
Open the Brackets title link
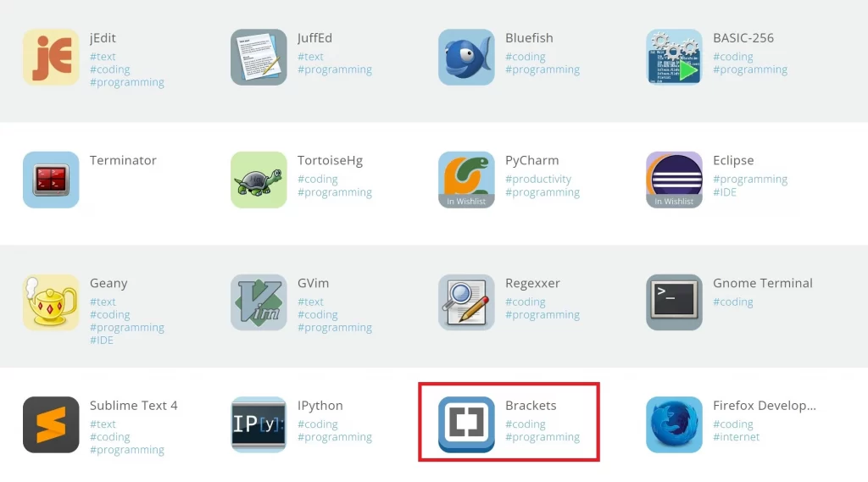[531, 406]
